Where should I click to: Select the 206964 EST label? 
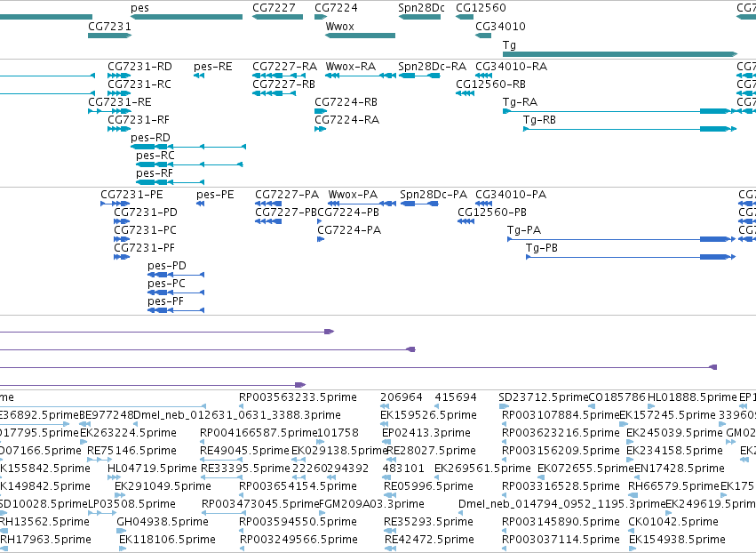(x=402, y=397)
